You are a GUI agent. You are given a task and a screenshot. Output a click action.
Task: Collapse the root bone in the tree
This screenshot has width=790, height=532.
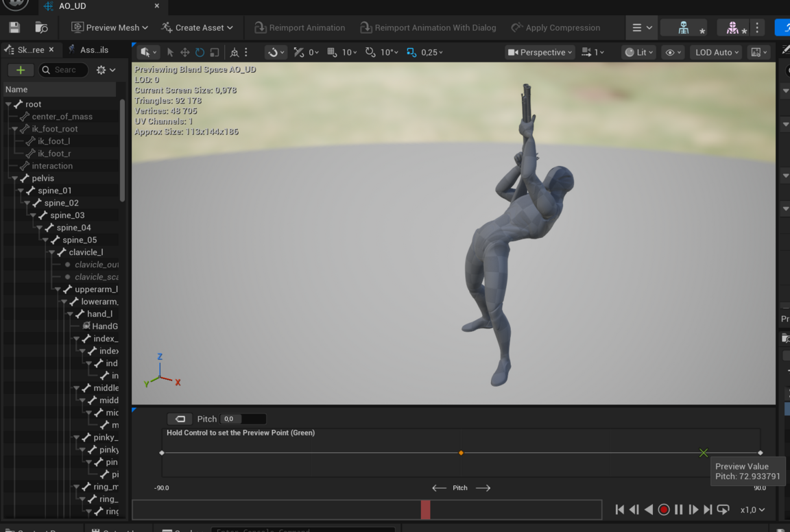(x=8, y=104)
